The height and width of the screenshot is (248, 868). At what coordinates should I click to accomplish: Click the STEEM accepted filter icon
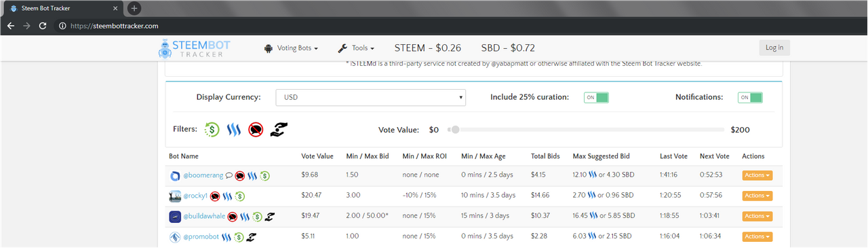(234, 129)
